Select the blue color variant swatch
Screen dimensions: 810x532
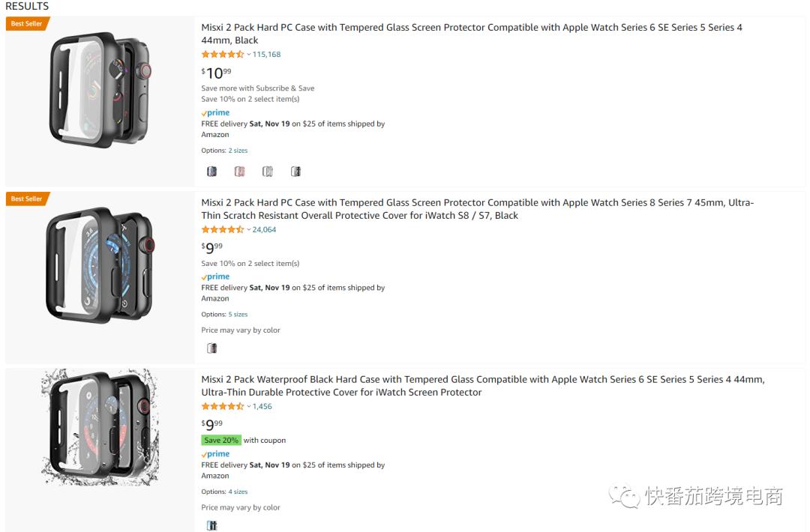pyautogui.click(x=211, y=172)
